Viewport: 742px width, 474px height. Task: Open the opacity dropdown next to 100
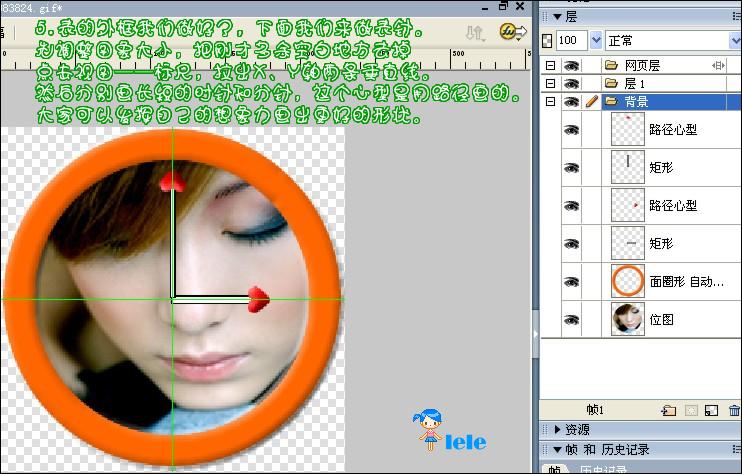pos(597,40)
